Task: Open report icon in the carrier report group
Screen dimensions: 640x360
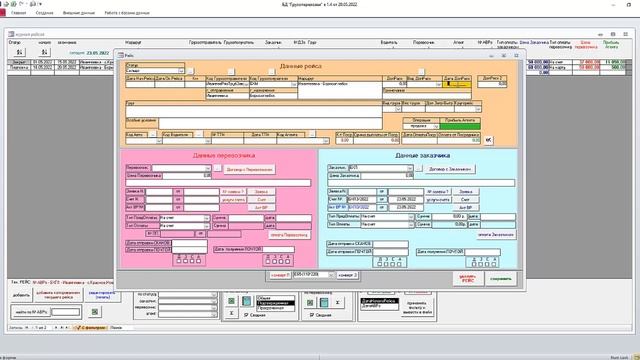Action: [324, 302]
